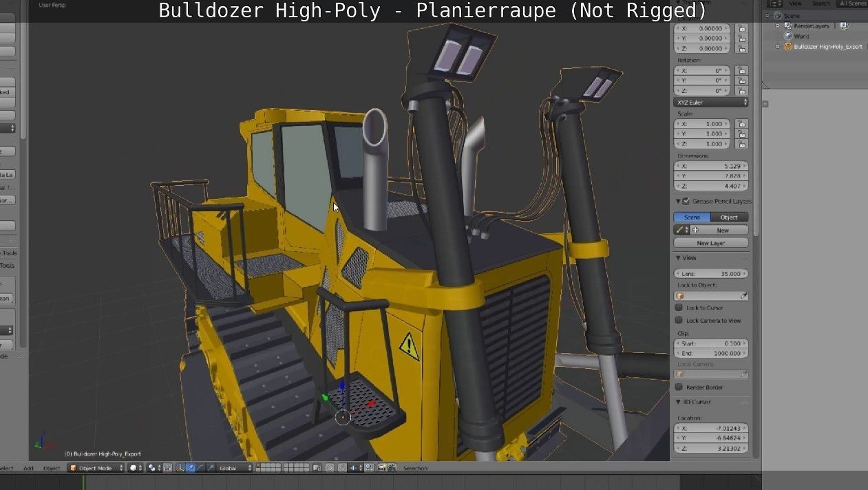Click the Clip End 1000.000 field
The height and width of the screenshot is (490, 868).
tap(710, 353)
